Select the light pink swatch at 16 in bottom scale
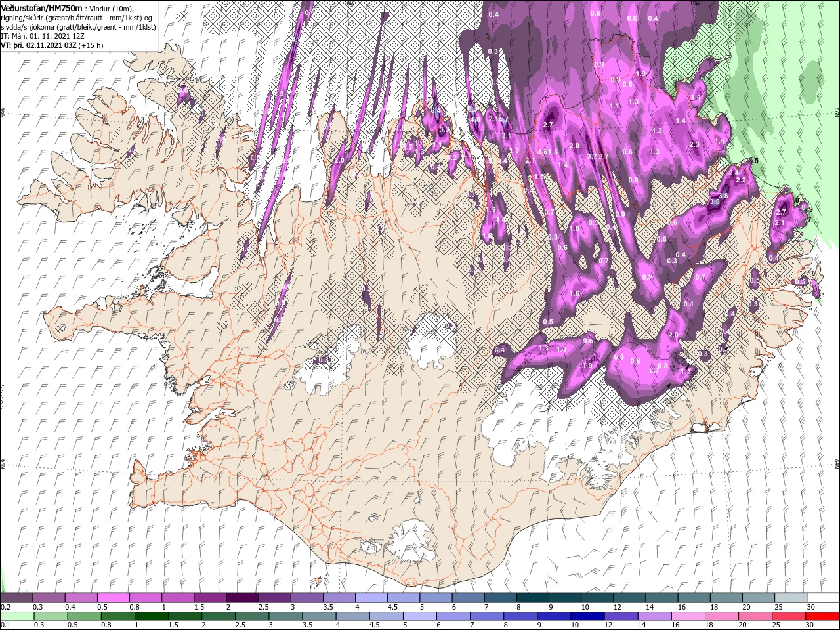Image resolution: width=840 pixels, height=630 pixels. 688,616
